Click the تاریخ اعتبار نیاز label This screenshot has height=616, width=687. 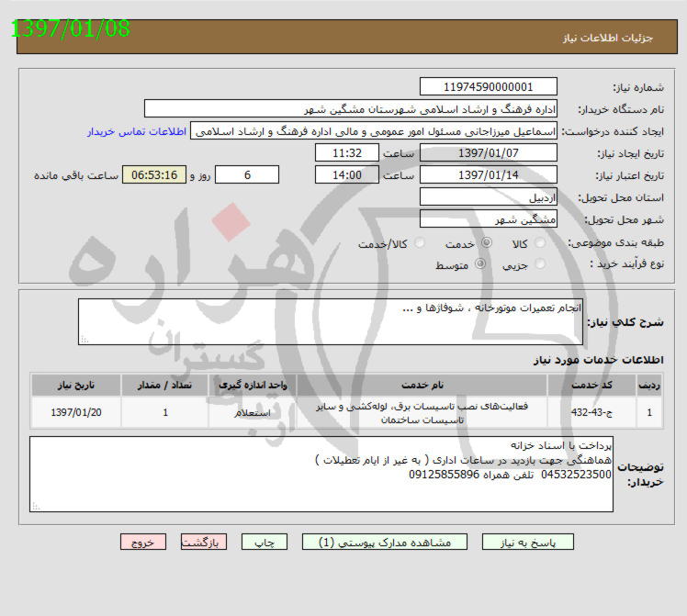[x=630, y=175]
